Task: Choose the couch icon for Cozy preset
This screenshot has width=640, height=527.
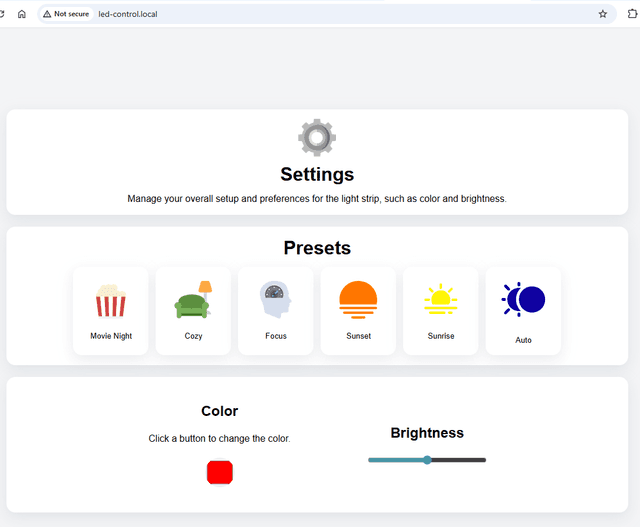Action: click(193, 300)
